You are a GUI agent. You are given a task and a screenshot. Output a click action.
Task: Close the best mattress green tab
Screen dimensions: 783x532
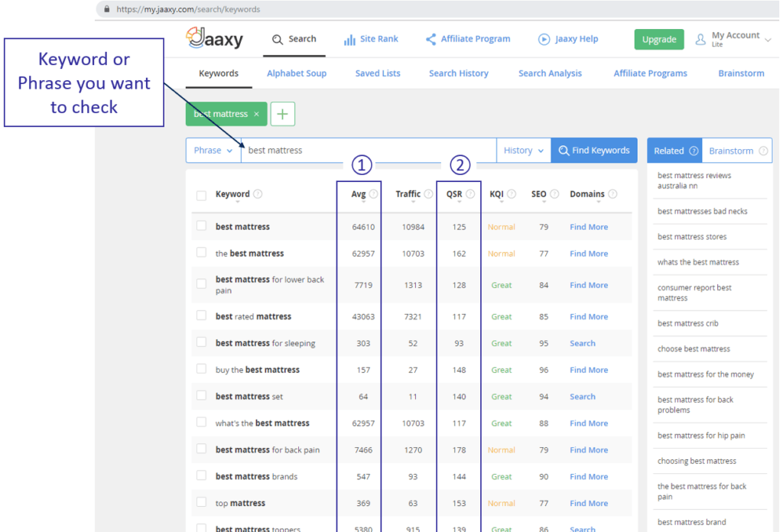(257, 115)
